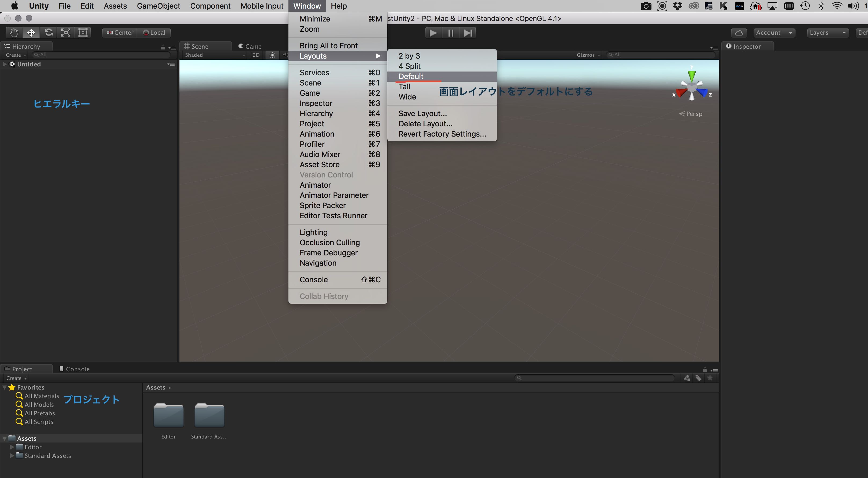
Task: Open Scene view panel options menu icon
Action: [x=714, y=48]
